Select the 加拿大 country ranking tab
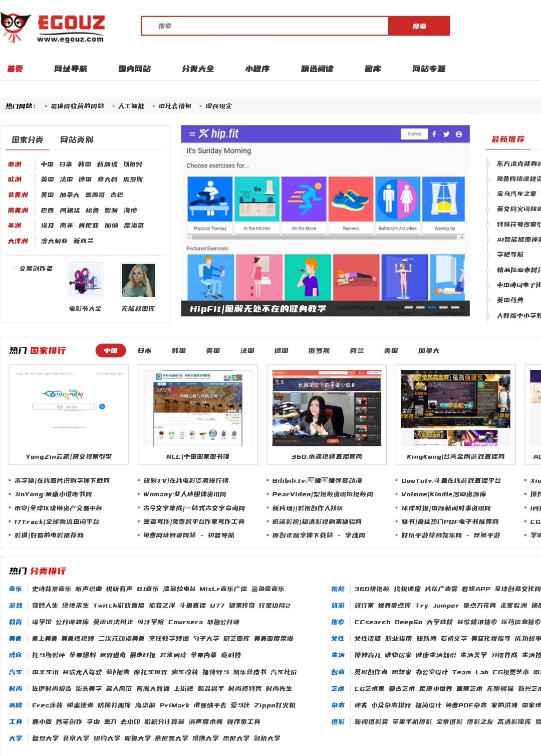This screenshot has width=541, height=756. pos(429,350)
